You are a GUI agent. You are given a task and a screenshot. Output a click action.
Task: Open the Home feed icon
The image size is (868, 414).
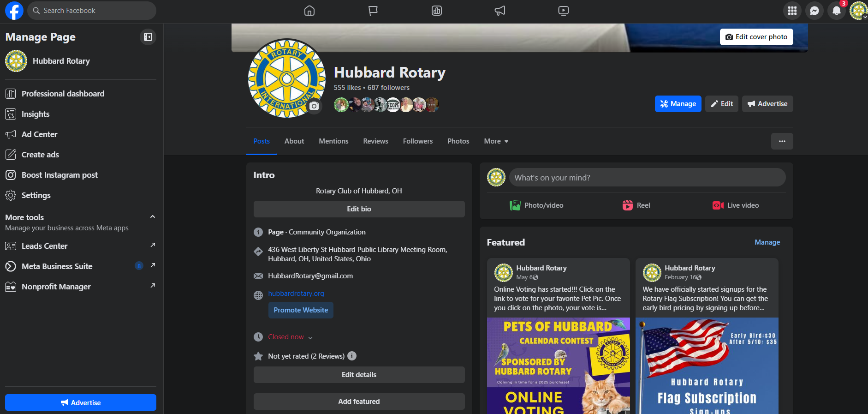309,11
